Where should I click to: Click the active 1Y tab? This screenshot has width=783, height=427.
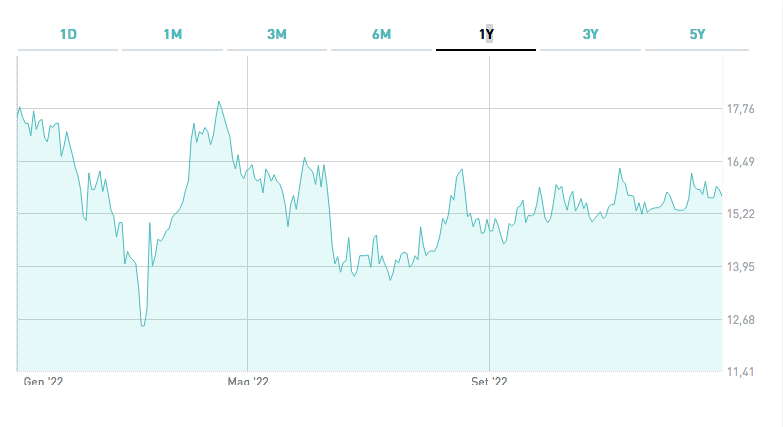[486, 34]
